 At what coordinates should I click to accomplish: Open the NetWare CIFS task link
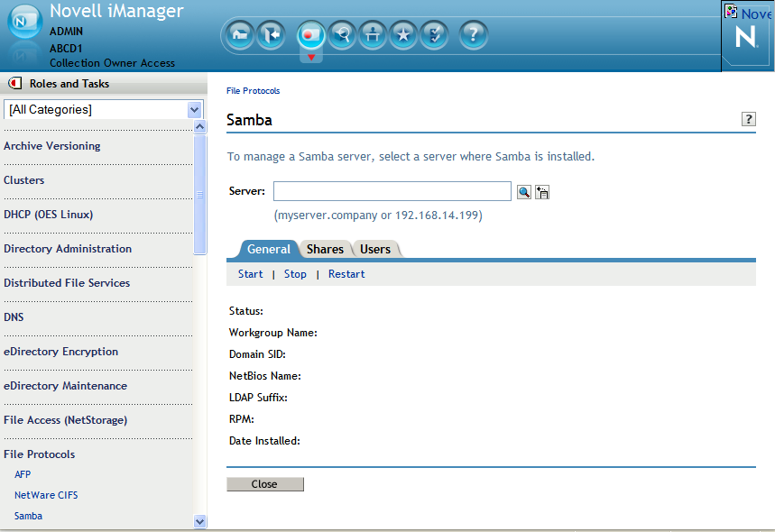[46, 495]
